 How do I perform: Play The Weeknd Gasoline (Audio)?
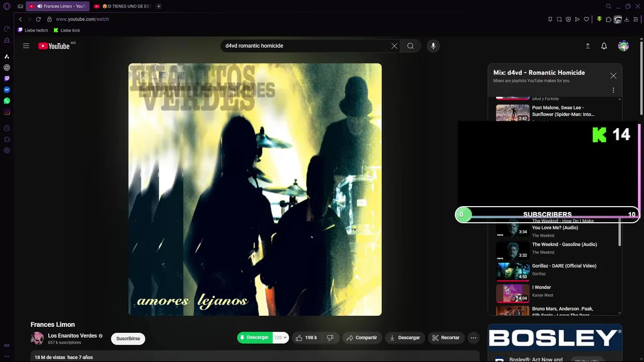pos(556,250)
